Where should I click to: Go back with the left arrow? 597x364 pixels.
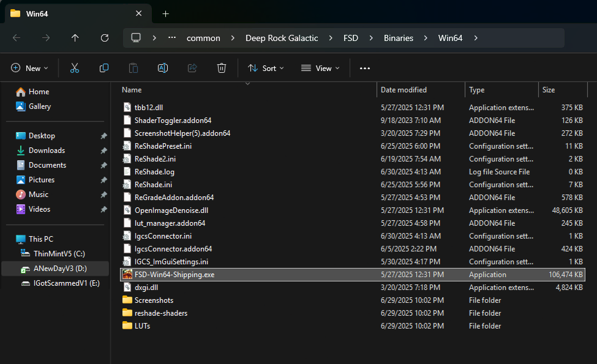click(x=17, y=38)
